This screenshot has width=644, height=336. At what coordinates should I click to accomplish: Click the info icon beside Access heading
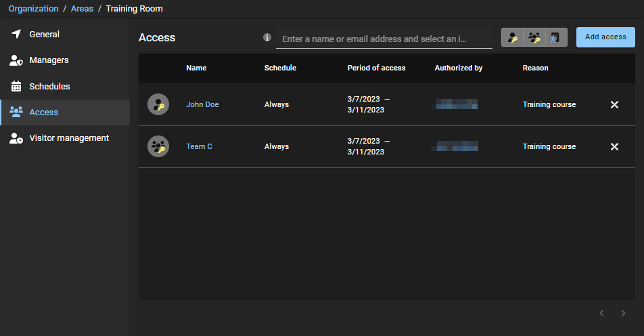267,37
